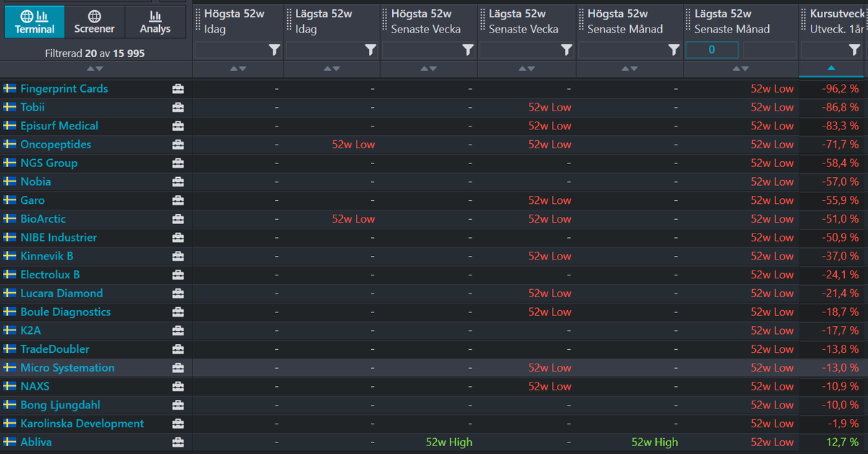The image size is (868, 454).
Task: Open briefcase icon for Episurf Medical
Action: pos(178,126)
